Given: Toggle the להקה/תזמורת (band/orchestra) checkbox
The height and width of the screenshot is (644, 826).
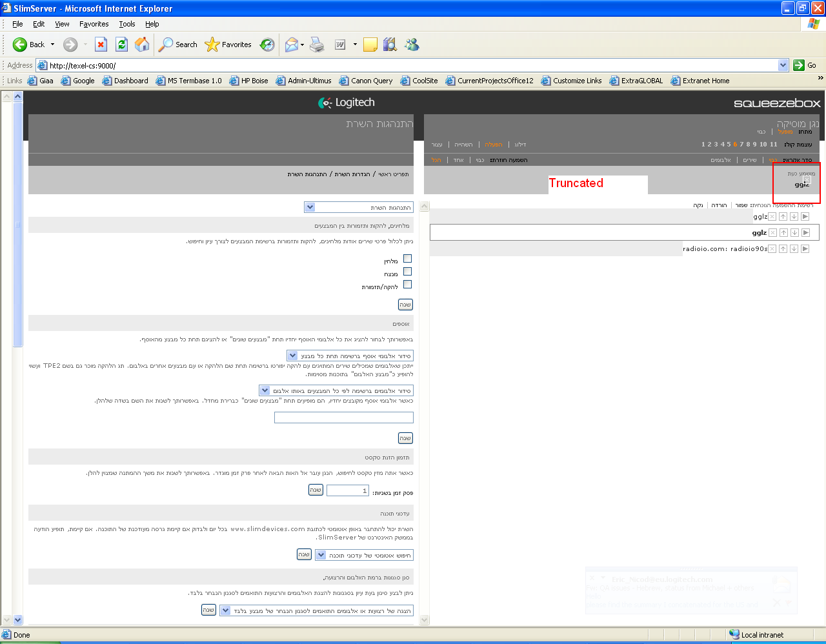Looking at the screenshot, I should click(407, 285).
